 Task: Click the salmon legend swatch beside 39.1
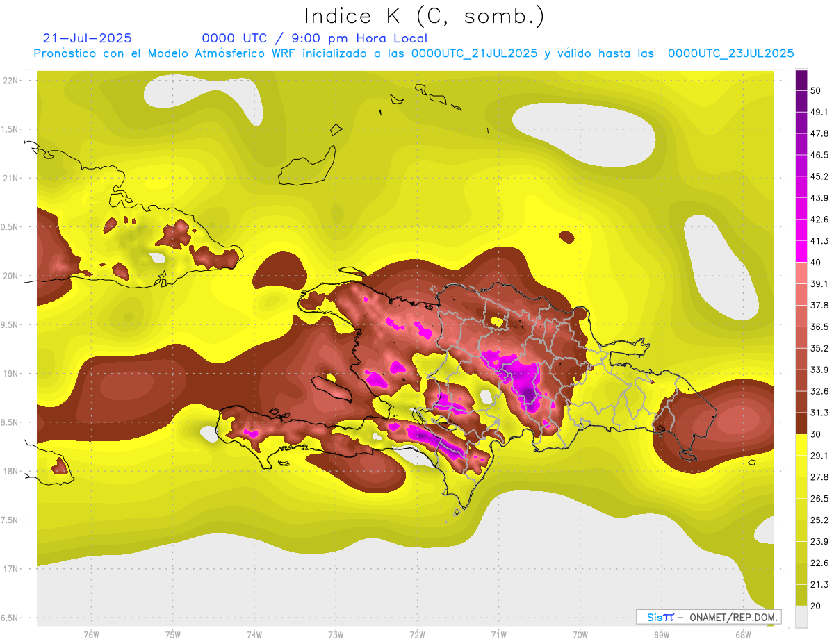(x=801, y=273)
